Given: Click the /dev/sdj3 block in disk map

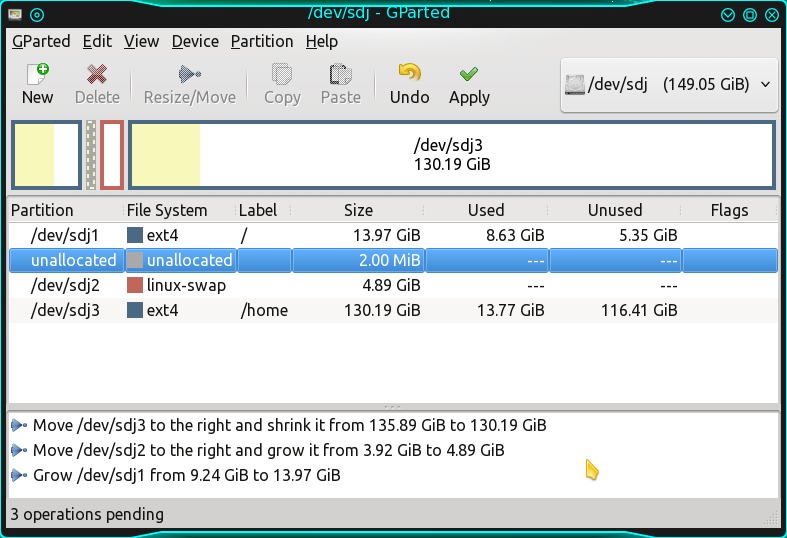Looking at the screenshot, I should [452, 155].
